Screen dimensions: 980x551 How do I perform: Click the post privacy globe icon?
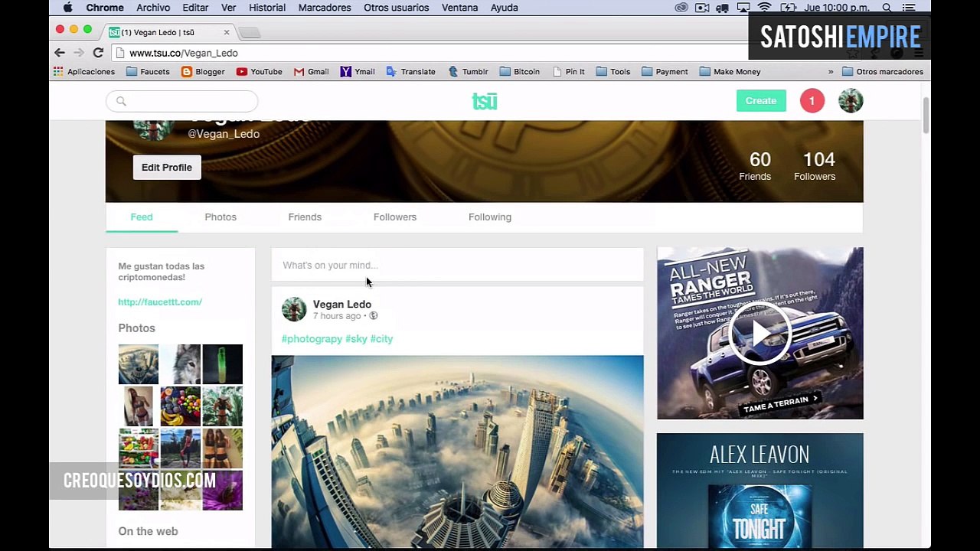374,316
